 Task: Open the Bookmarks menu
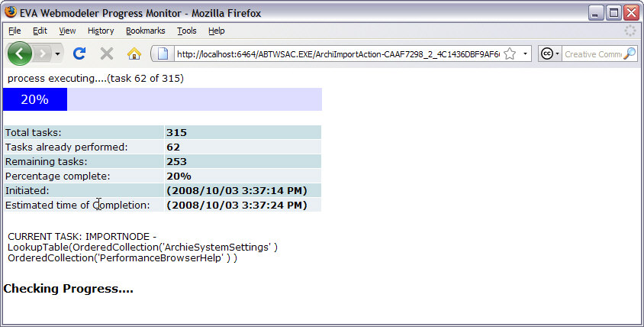click(144, 31)
